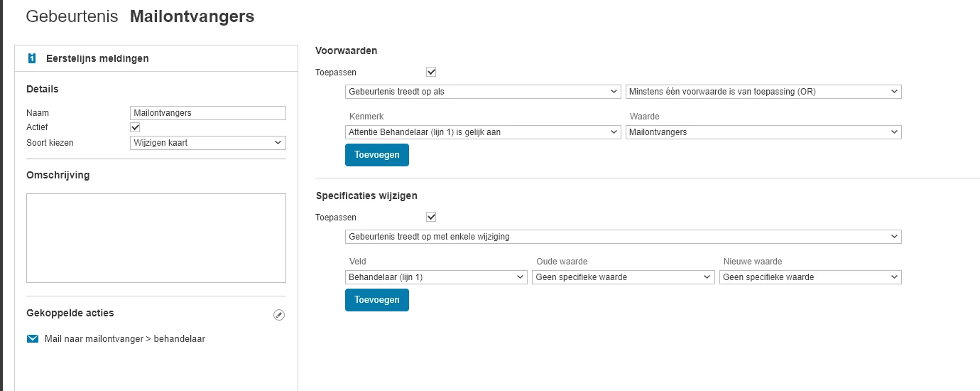
Task: Click Toevoegen button under Voorwaarden
Action: tap(377, 155)
